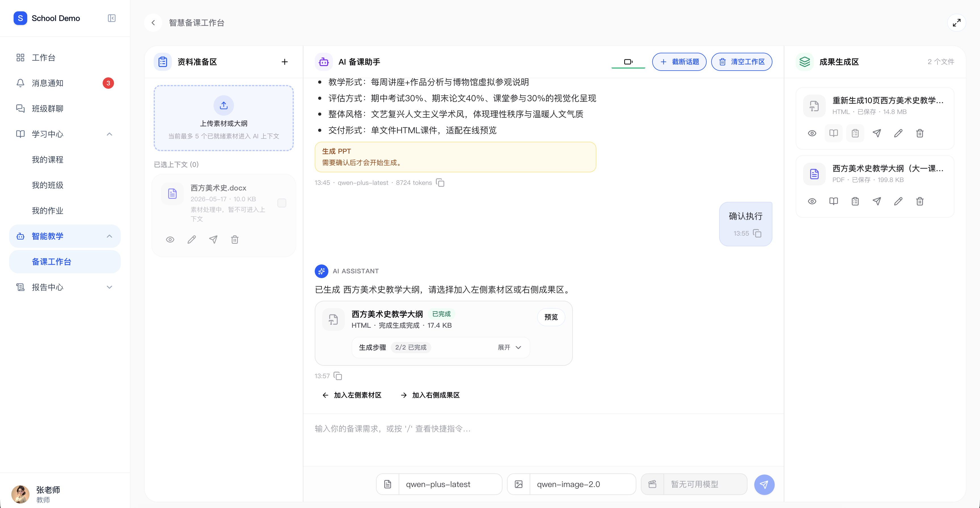Image resolution: width=980 pixels, height=508 pixels.
Task: Delete 西方美术史.docx with trash icon
Action: point(235,240)
